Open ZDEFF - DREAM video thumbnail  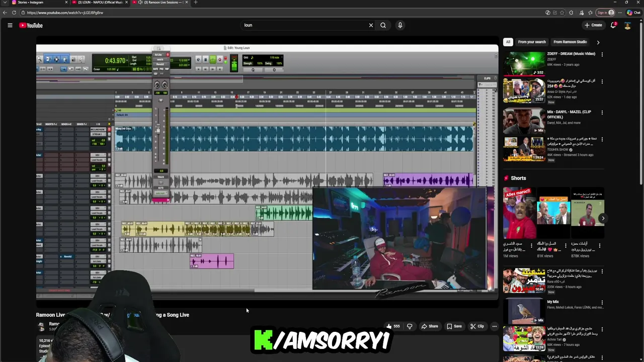[x=524, y=63]
